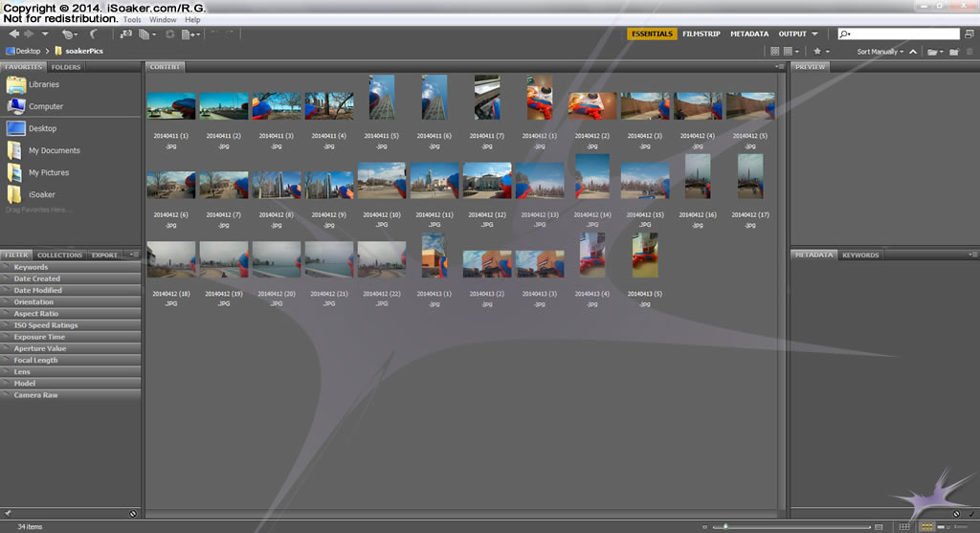Open the parent or favorites dropdown arrow
Screen dimensions: 980x533
(45, 33)
